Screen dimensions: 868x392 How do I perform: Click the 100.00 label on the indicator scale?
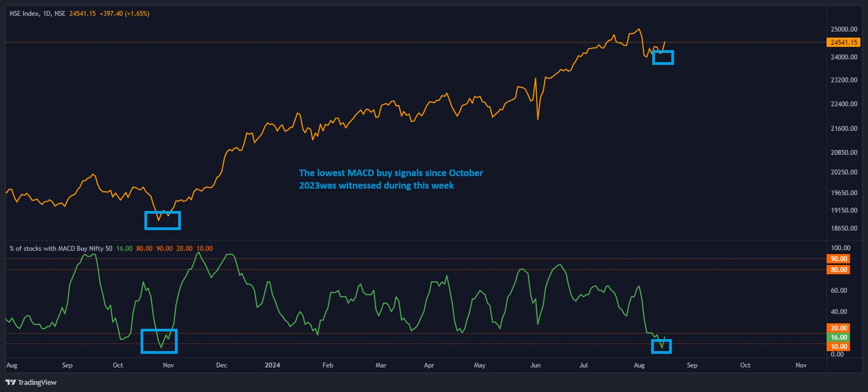(840, 248)
